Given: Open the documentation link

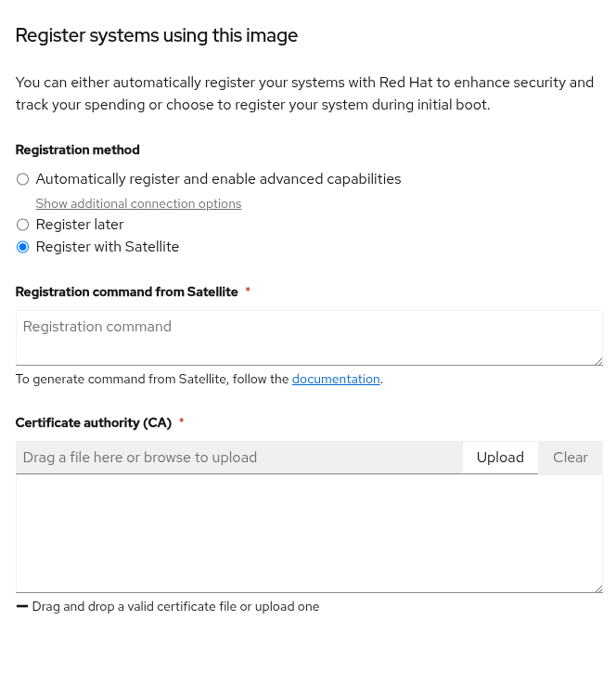Looking at the screenshot, I should (336, 379).
